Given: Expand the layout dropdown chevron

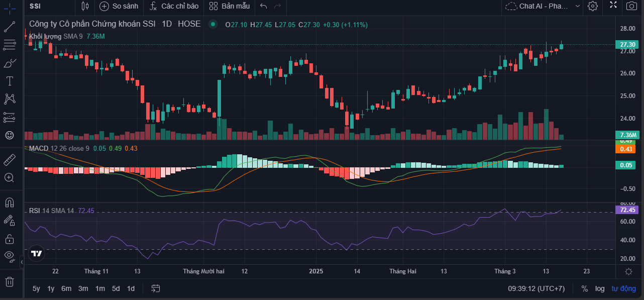Looking at the screenshot, I should [x=578, y=6].
